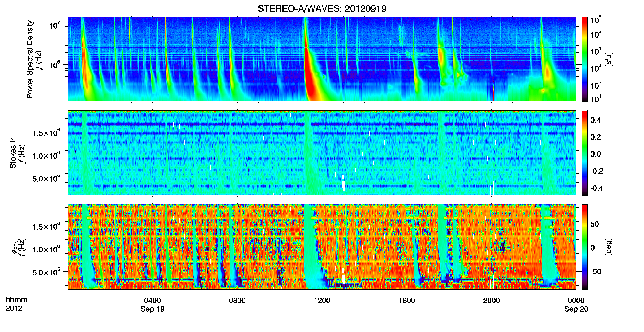The image size is (644, 332).
Task: Click the "1200" time tick label
Action: click(322, 301)
